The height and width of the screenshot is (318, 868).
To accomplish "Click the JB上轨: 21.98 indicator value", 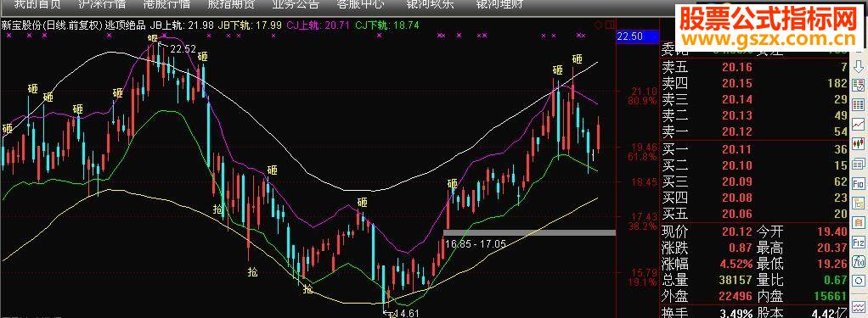I will [182, 25].
